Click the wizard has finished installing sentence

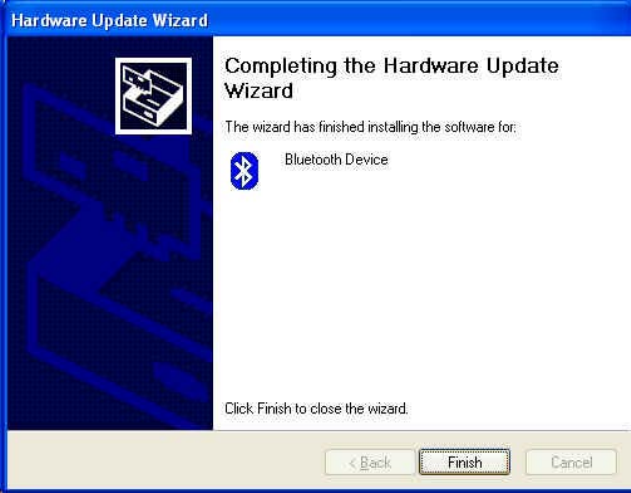click(370, 127)
